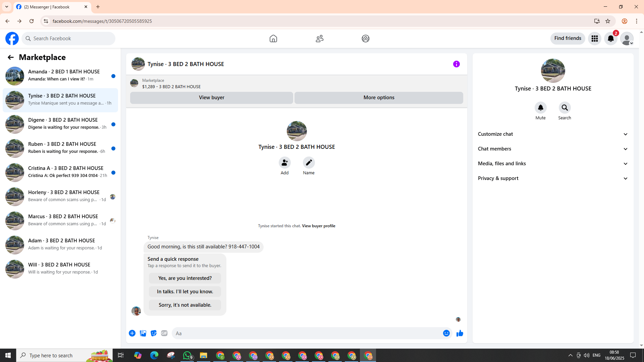This screenshot has height=362, width=644.
Task: Open volume control in system tray
Action: click(x=587, y=355)
